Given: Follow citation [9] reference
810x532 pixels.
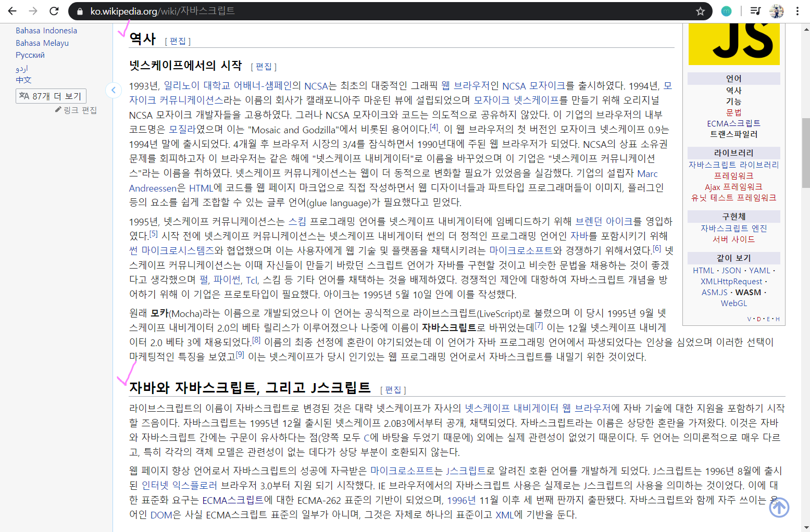Looking at the screenshot, I should pyautogui.click(x=240, y=354).
